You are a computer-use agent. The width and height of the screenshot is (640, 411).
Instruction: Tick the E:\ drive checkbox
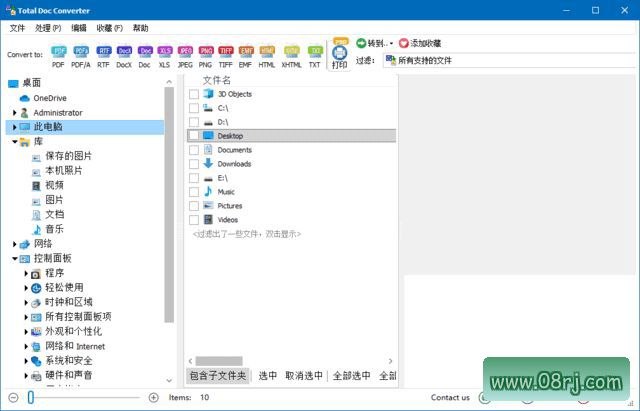[194, 178]
